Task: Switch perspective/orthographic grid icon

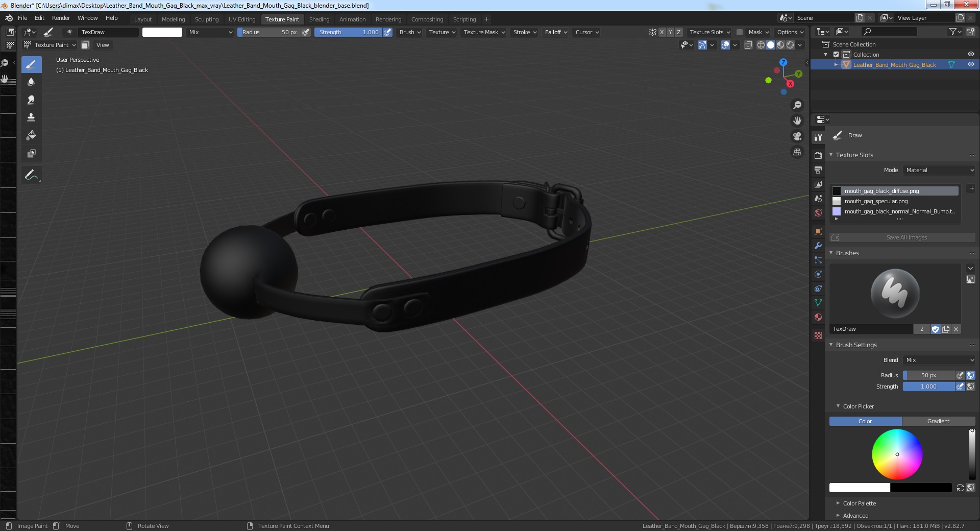Action: coord(797,152)
